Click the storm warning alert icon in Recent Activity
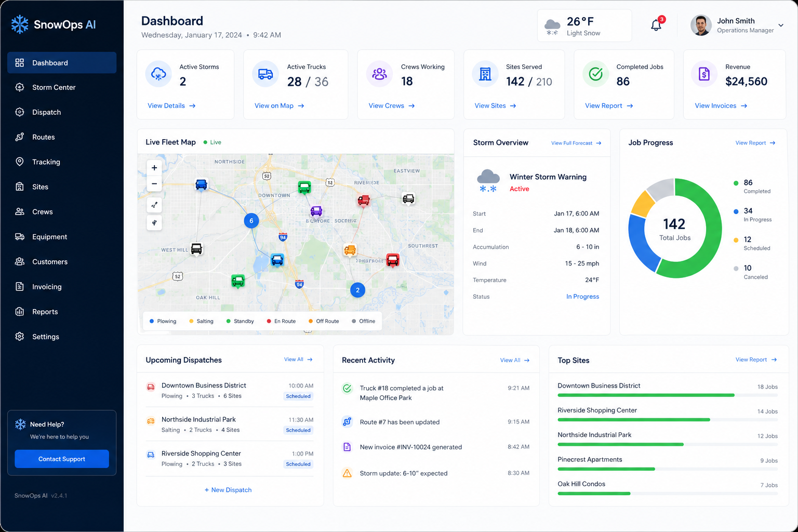The width and height of the screenshot is (798, 532). [347, 473]
